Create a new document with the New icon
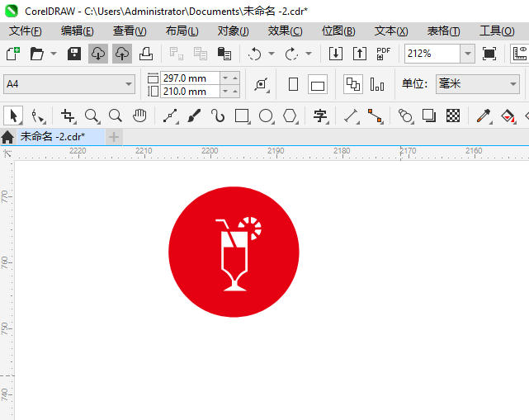Viewport: 529px width, 420px height. pos(13,54)
